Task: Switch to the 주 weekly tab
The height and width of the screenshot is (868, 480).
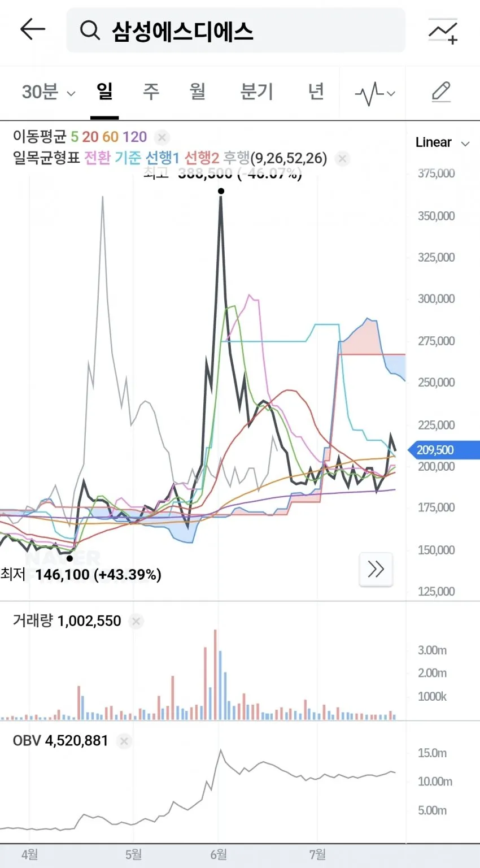Action: point(151,91)
